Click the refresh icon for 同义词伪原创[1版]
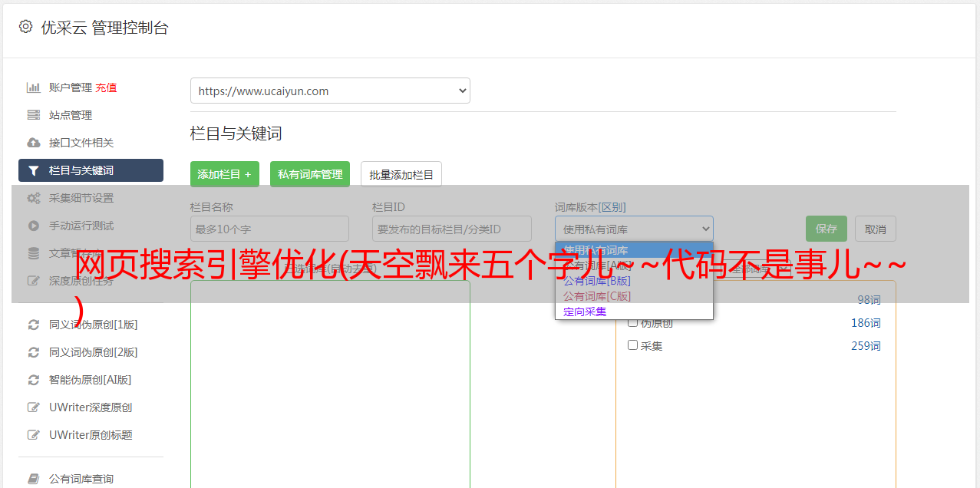Viewport: 980px width, 488px height. (x=34, y=325)
